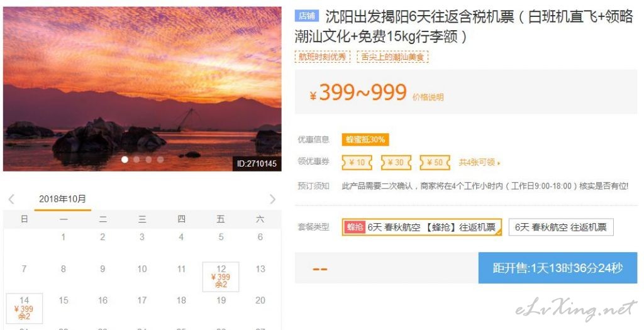Image resolution: width=644 pixels, height=330 pixels.
Task: Select 6天 春秋航空 往返机票 package option
Action: (561, 227)
